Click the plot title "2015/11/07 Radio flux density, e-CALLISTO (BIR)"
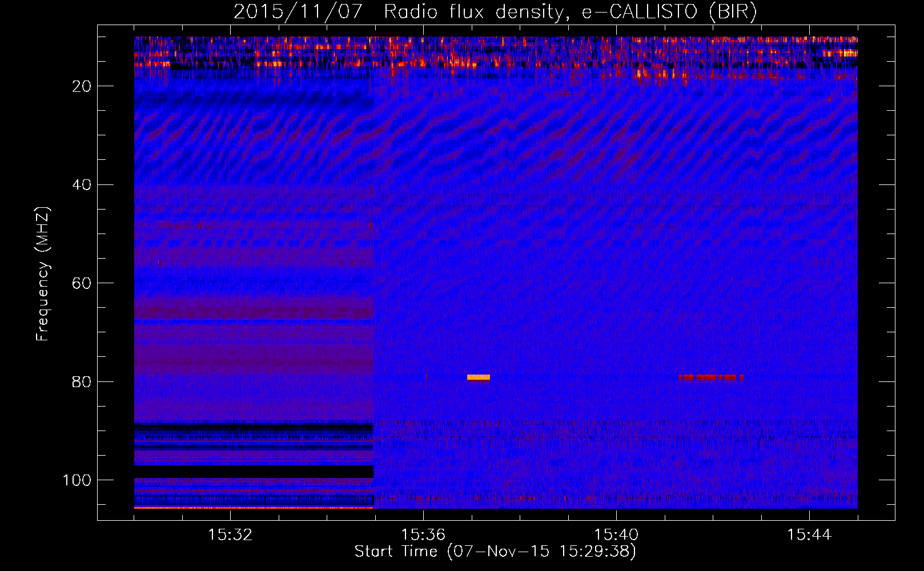The height and width of the screenshot is (571, 924). point(495,11)
